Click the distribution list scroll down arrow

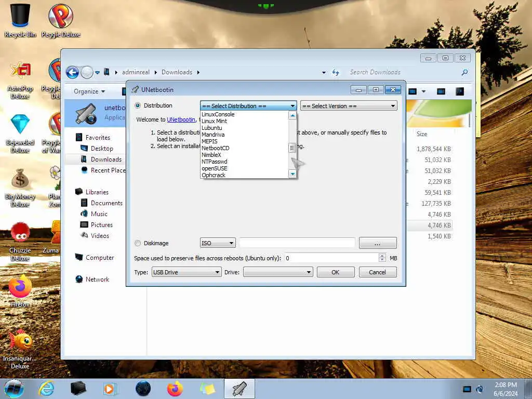292,174
